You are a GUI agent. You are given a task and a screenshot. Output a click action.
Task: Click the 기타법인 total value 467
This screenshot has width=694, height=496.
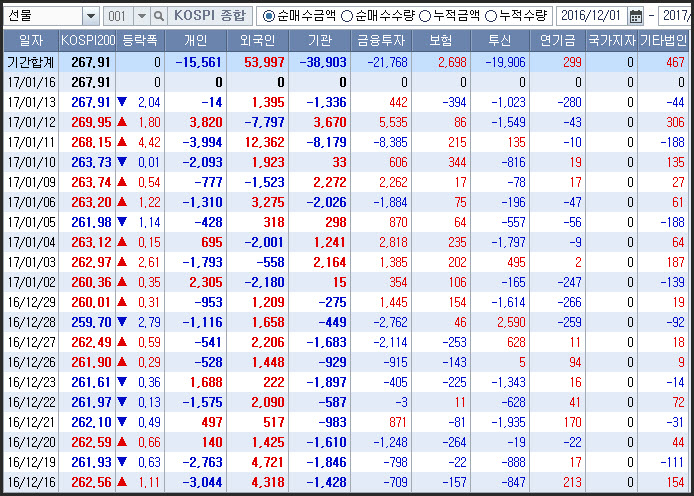point(675,62)
